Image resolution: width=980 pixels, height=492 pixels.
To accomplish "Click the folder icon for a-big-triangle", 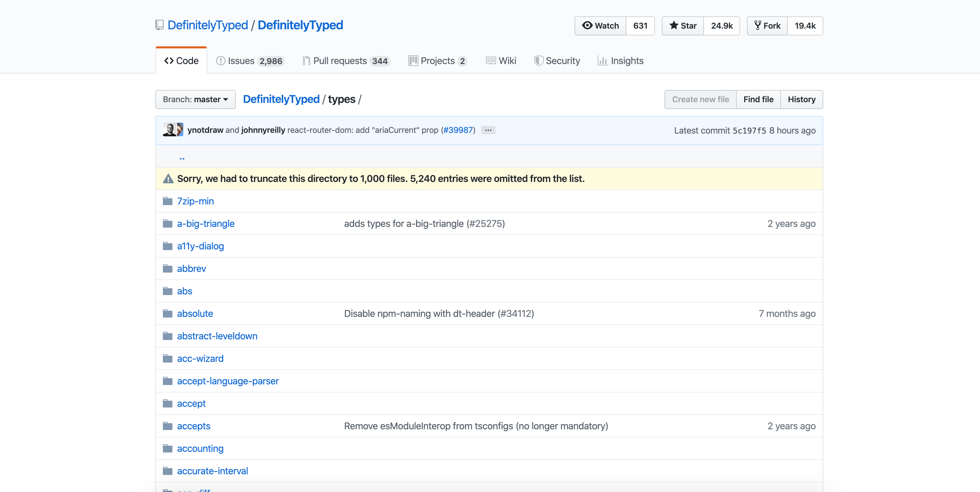I will [x=167, y=224].
